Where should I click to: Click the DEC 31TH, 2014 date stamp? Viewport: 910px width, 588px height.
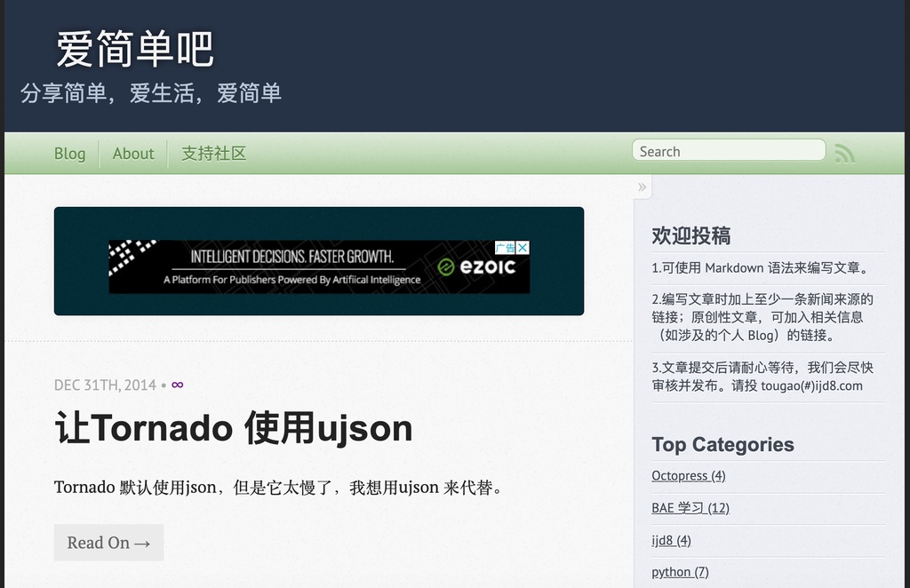click(x=104, y=385)
